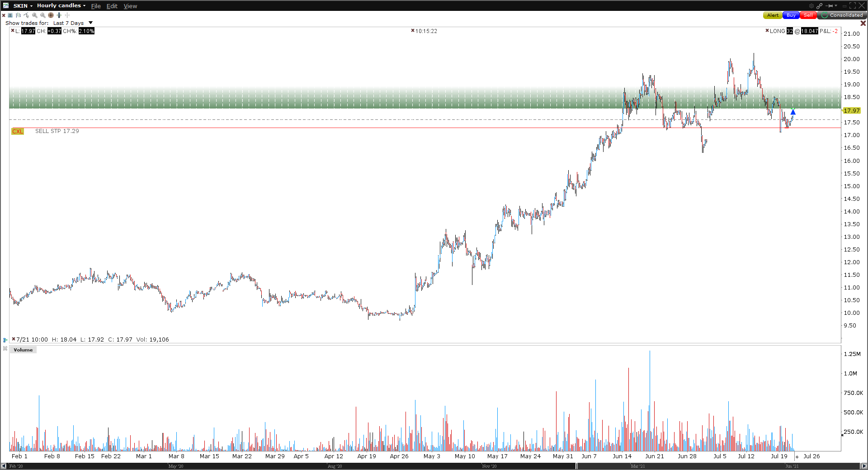This screenshot has width=868, height=470.
Task: Toggle the Consolidated data button
Action: point(842,15)
